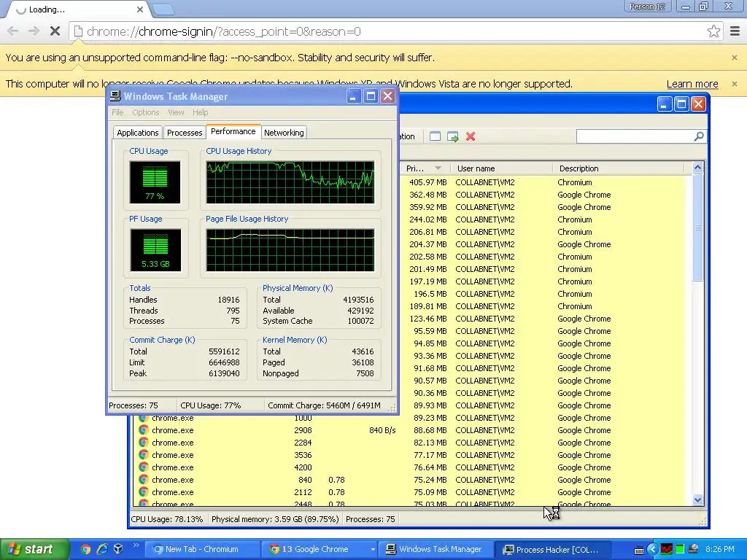Open the Options menu in Task Manager
Screen dimensions: 747x560
click(x=146, y=112)
